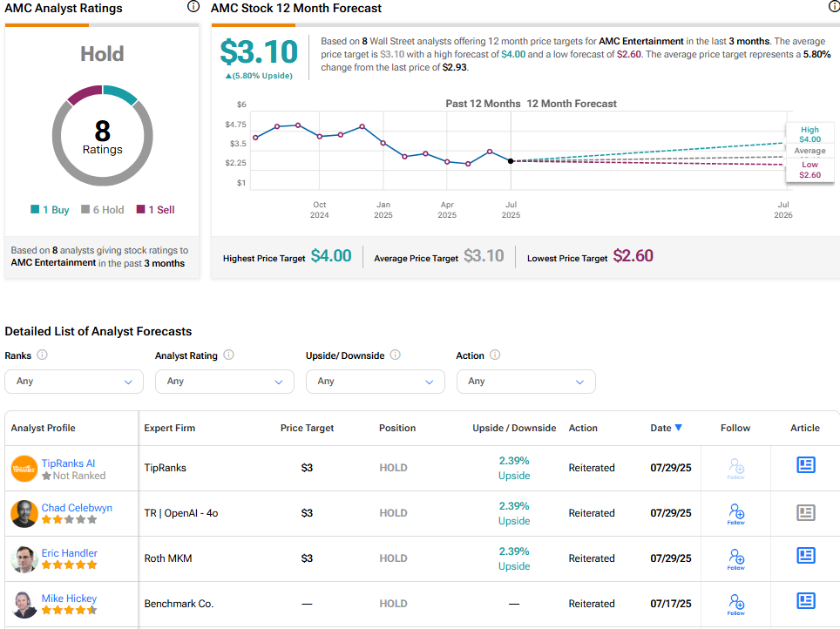Follow analyst Eric Handler
Screen dimensions: 840x629
click(x=735, y=558)
